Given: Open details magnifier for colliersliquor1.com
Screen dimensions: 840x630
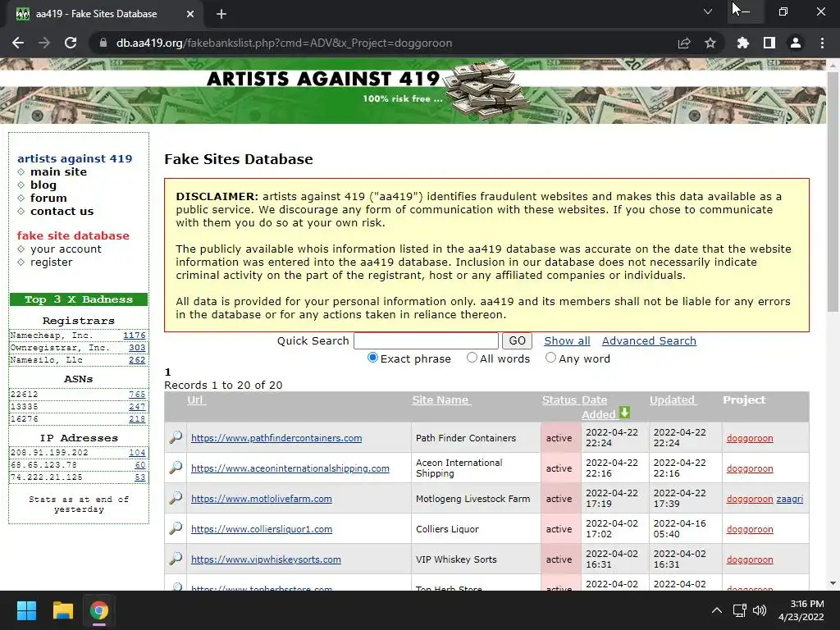Looking at the screenshot, I should pos(176,528).
